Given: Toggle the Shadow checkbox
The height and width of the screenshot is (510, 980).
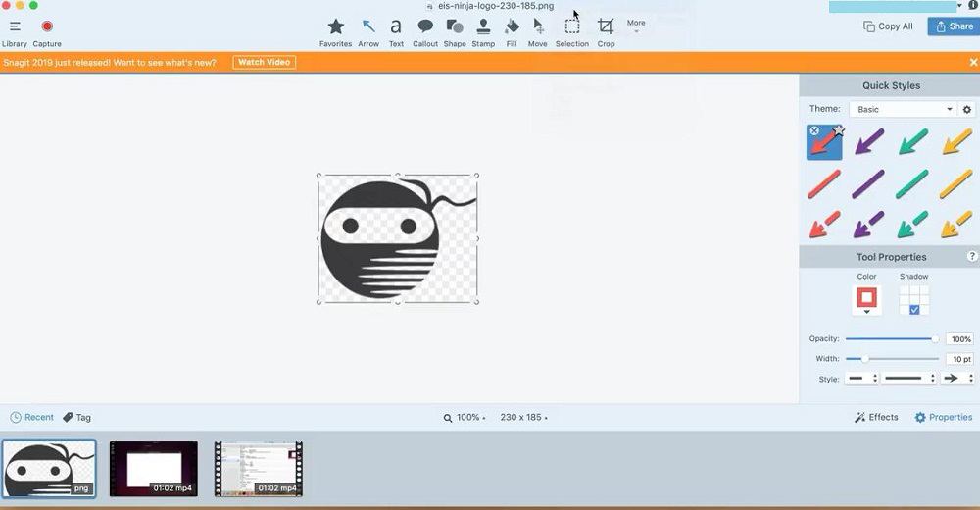Looking at the screenshot, I should (x=914, y=310).
